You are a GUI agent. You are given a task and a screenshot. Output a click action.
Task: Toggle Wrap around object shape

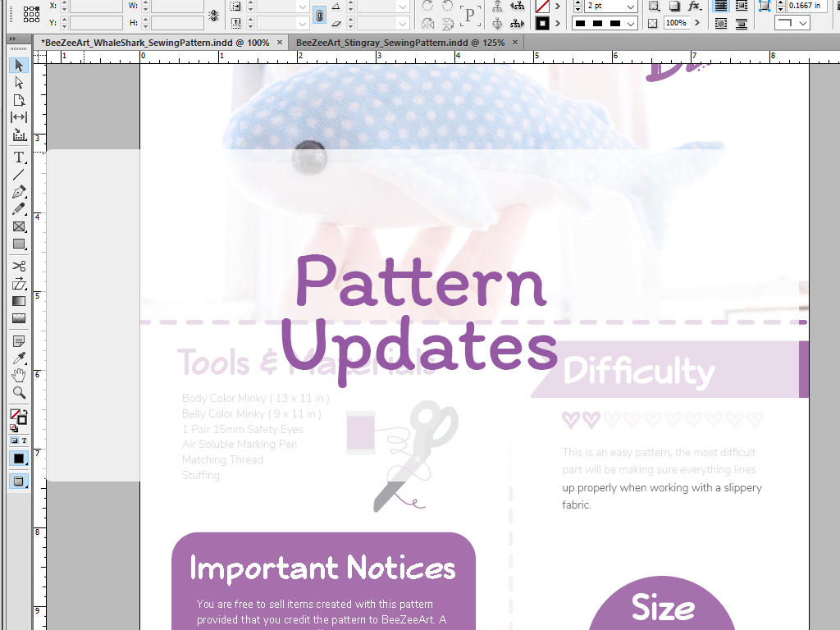pos(721,24)
